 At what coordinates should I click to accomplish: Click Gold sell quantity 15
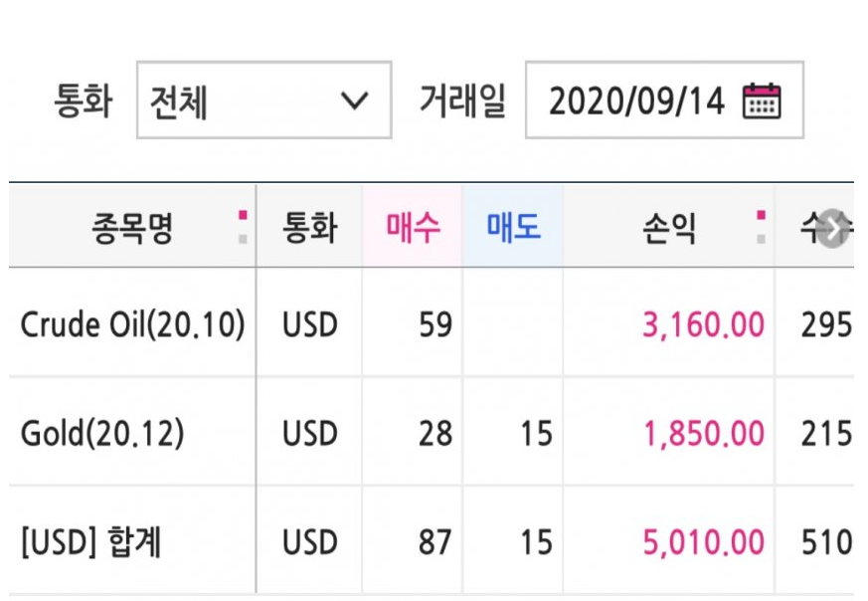click(x=537, y=433)
